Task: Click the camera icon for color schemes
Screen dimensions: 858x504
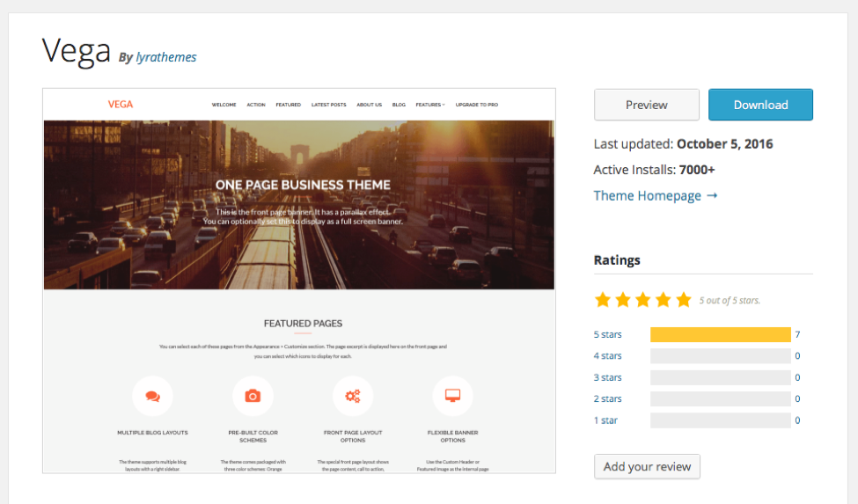Action: pyautogui.click(x=253, y=396)
